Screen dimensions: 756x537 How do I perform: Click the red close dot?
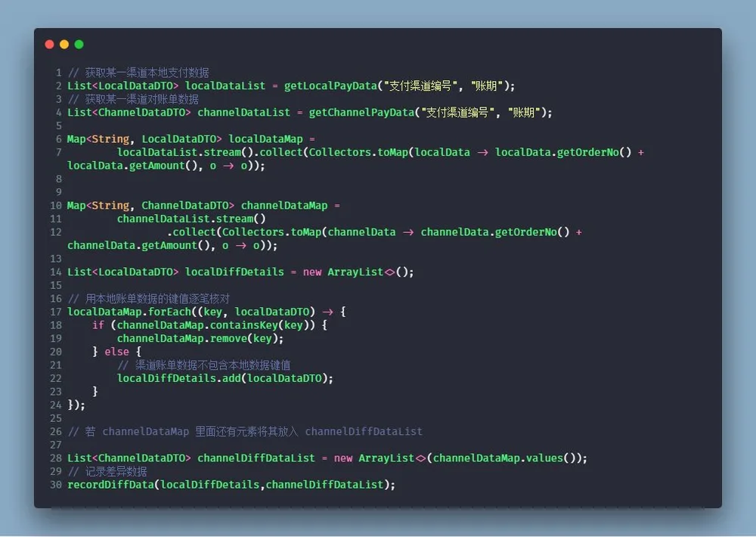pyautogui.click(x=49, y=45)
